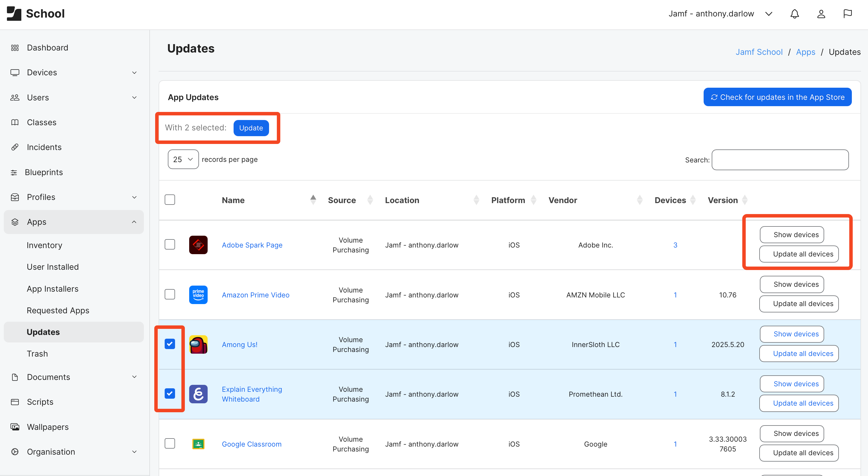Screen dimensions: 868x476
Task: Open the 25 records per page dropdown
Action: [x=183, y=160]
